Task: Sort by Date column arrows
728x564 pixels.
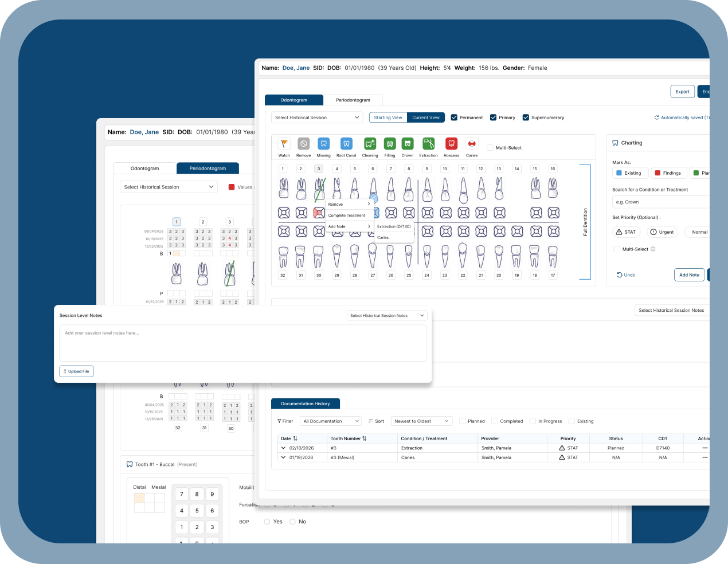Action: point(295,438)
